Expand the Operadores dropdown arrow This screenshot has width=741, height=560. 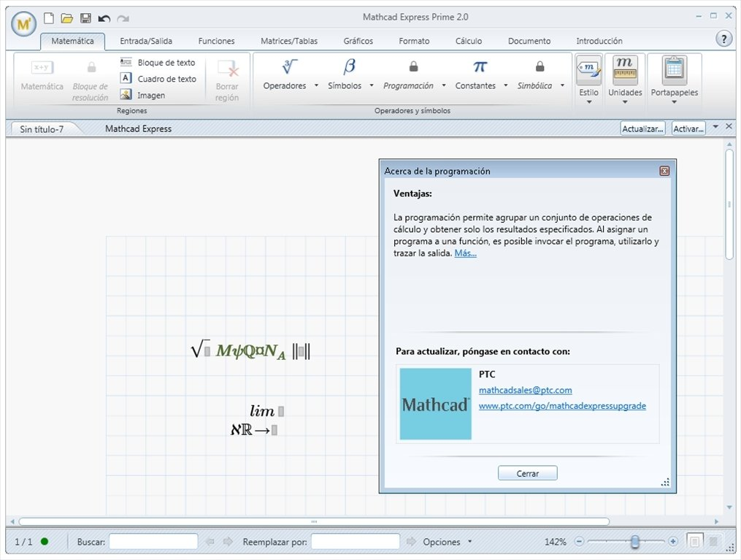click(316, 85)
